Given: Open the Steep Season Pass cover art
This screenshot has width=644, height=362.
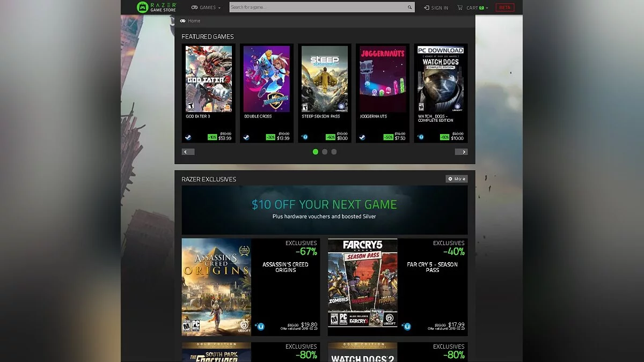Looking at the screenshot, I should click(x=325, y=79).
